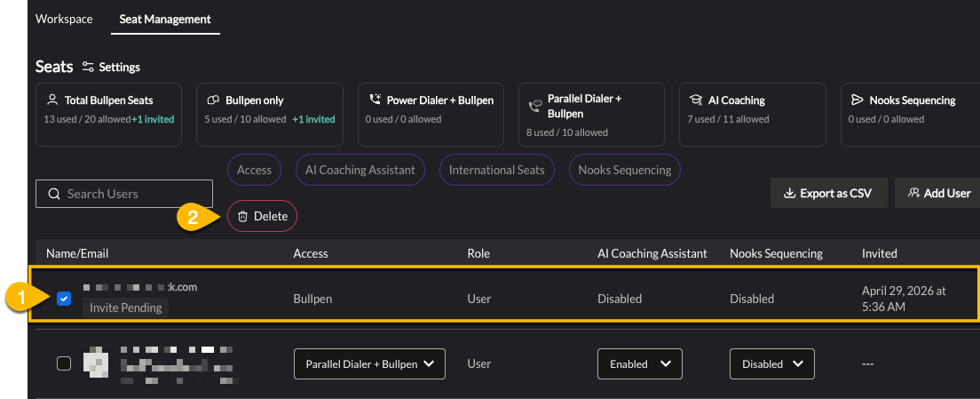
Task: Click the download icon in Export as CSV
Action: click(789, 193)
